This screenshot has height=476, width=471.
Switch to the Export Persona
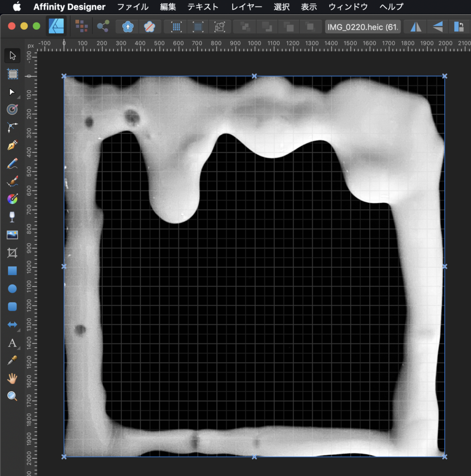pyautogui.click(x=103, y=26)
